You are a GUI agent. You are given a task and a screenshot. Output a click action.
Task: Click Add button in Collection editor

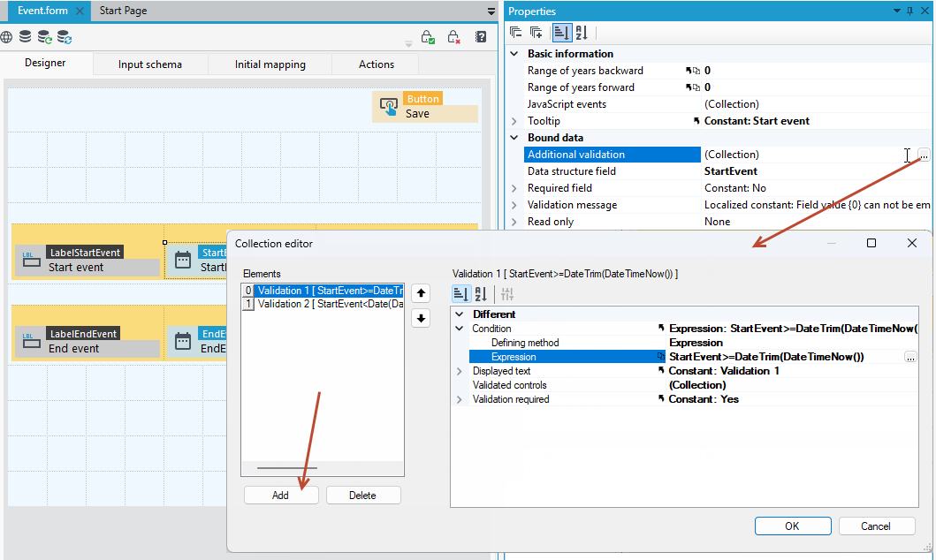point(280,496)
